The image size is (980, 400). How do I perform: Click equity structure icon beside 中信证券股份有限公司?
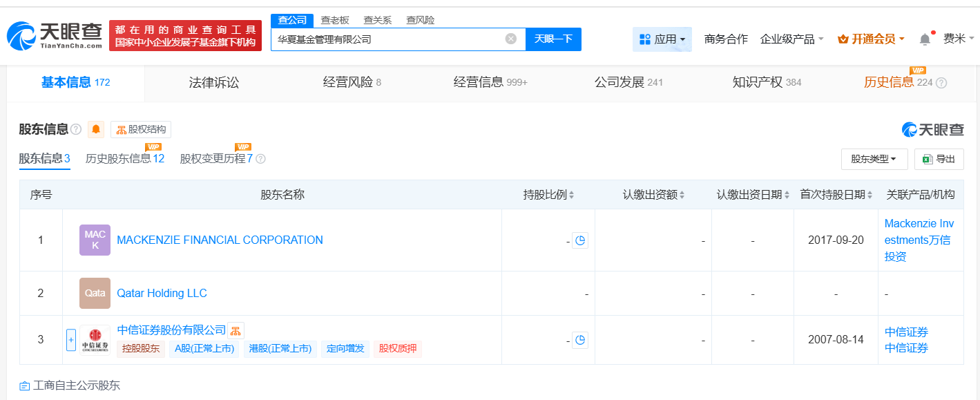click(x=236, y=331)
